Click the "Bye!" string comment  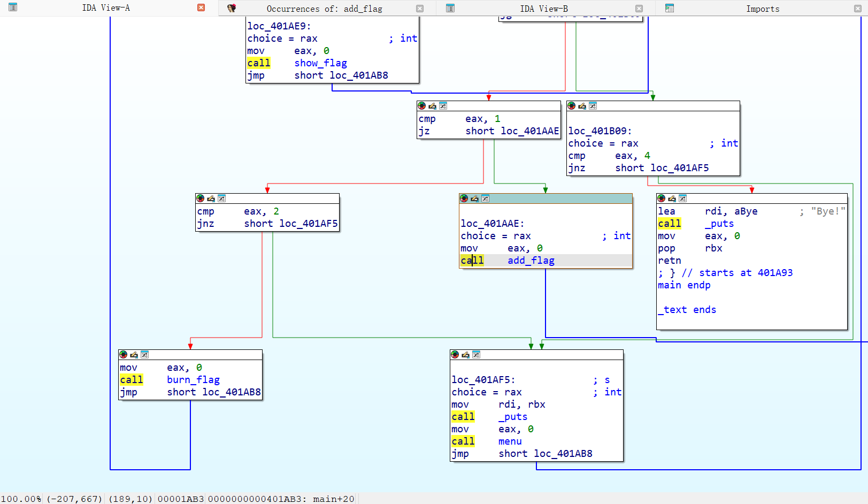point(828,211)
